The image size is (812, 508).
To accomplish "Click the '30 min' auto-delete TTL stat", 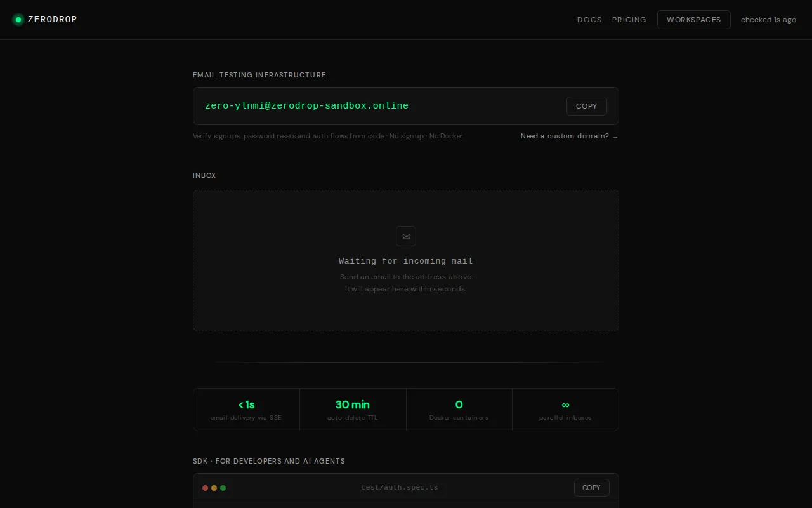I will pyautogui.click(x=353, y=410).
